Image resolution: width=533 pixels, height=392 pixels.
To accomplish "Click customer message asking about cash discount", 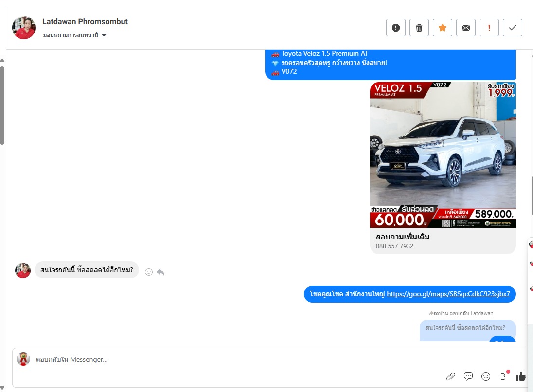I will pos(87,270).
